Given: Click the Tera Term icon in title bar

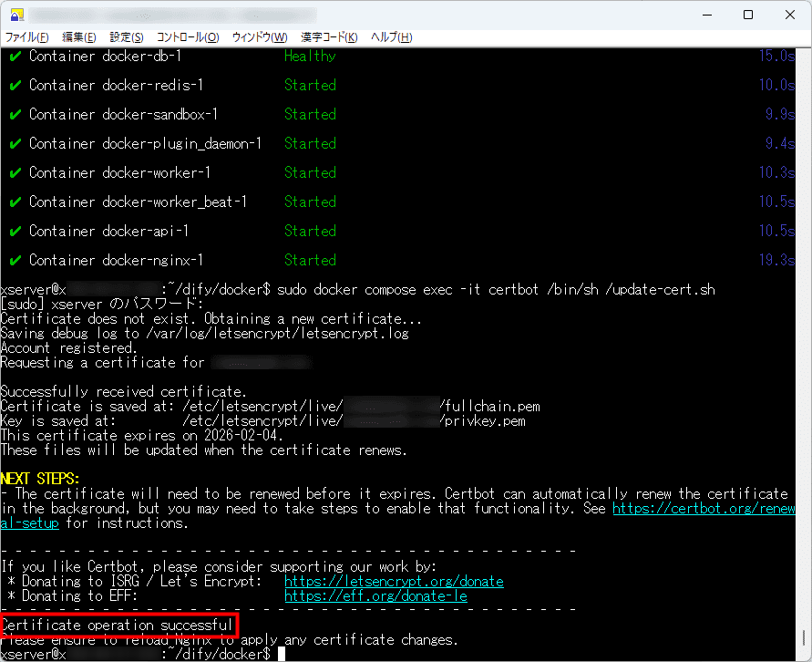Looking at the screenshot, I should (16, 15).
